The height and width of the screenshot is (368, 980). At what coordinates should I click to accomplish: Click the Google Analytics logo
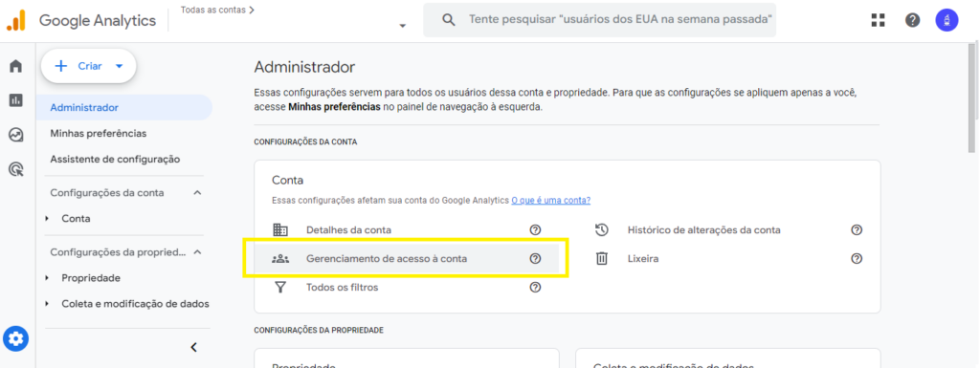coord(81,21)
